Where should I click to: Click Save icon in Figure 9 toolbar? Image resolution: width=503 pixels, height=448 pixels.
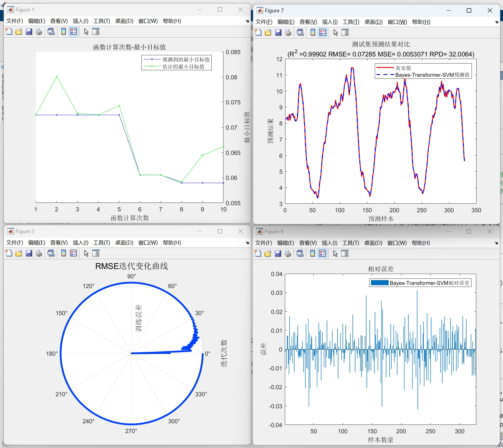[x=278, y=254]
